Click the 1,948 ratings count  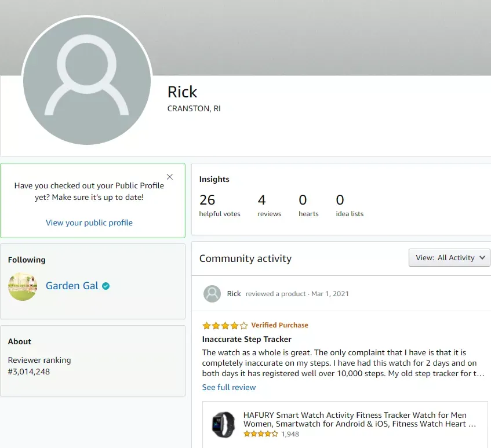290,434
